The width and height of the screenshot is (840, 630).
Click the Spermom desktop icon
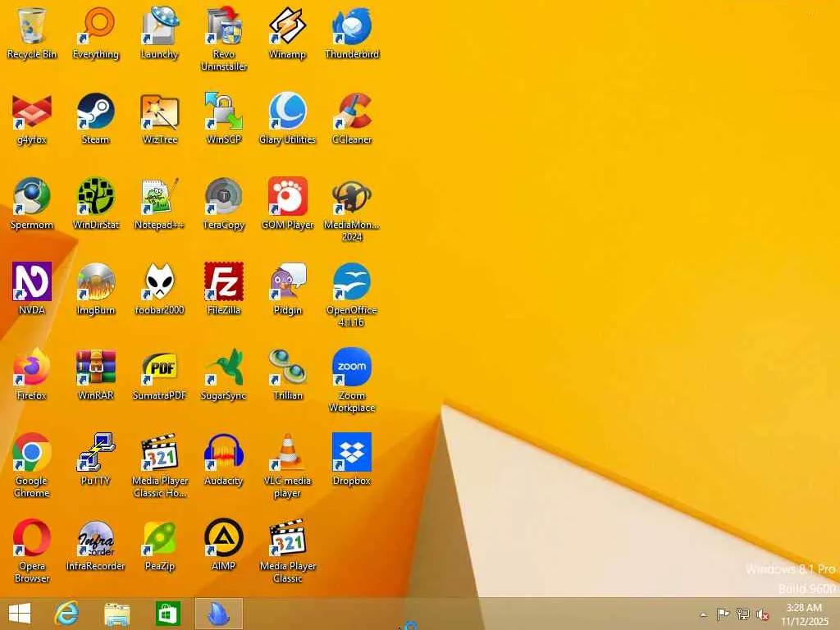tap(32, 203)
